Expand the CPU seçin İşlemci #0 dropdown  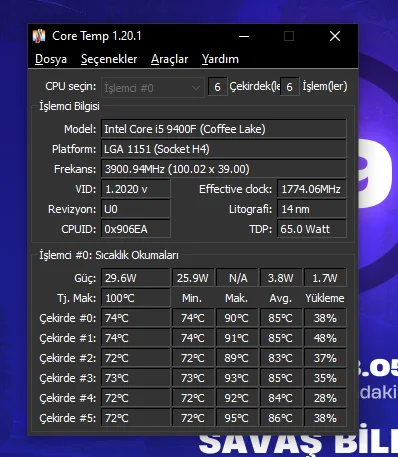point(153,88)
